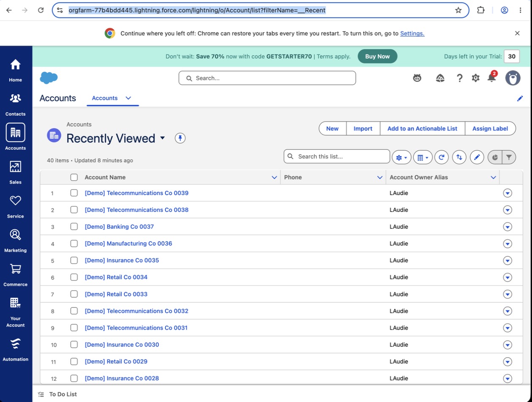
Task: Click the pencil edit navigation icon
Action: (520, 98)
